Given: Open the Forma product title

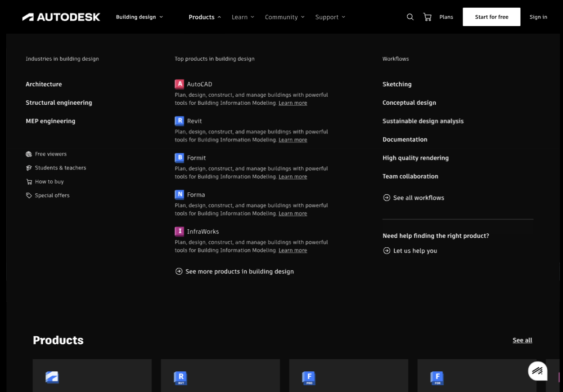Looking at the screenshot, I should coord(196,195).
